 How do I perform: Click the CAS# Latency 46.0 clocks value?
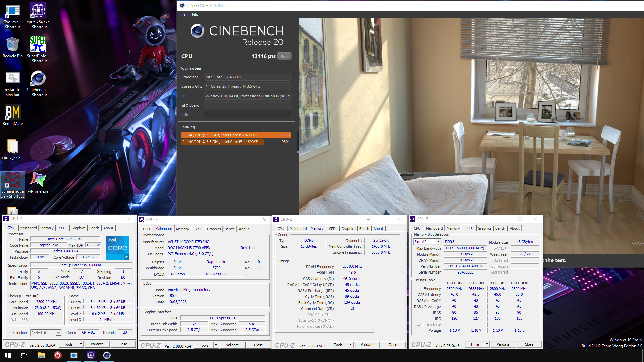click(x=352, y=279)
